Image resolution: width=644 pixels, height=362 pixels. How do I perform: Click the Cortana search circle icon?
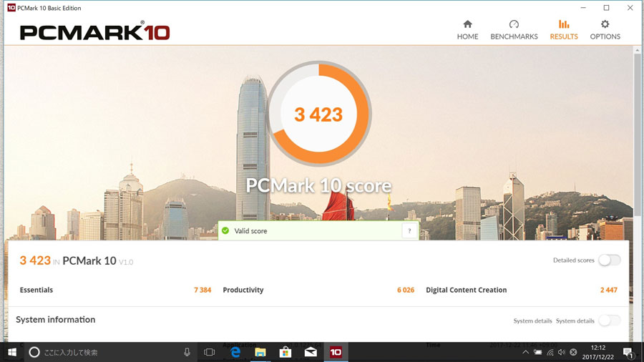tap(34, 352)
